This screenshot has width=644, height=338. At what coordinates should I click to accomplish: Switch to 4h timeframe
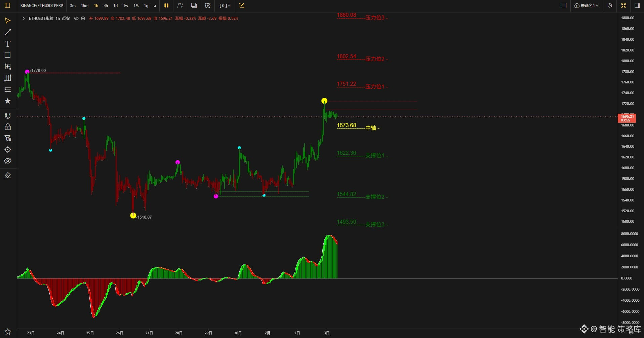coord(106,6)
